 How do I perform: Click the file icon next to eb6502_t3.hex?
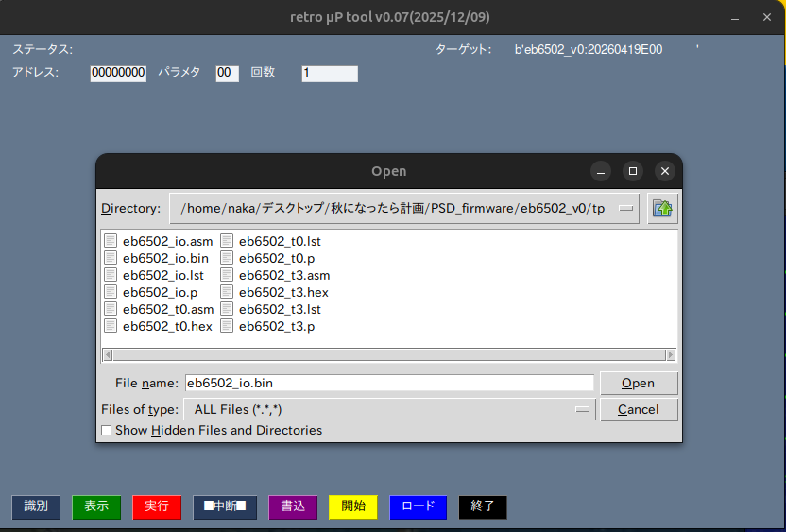227,292
